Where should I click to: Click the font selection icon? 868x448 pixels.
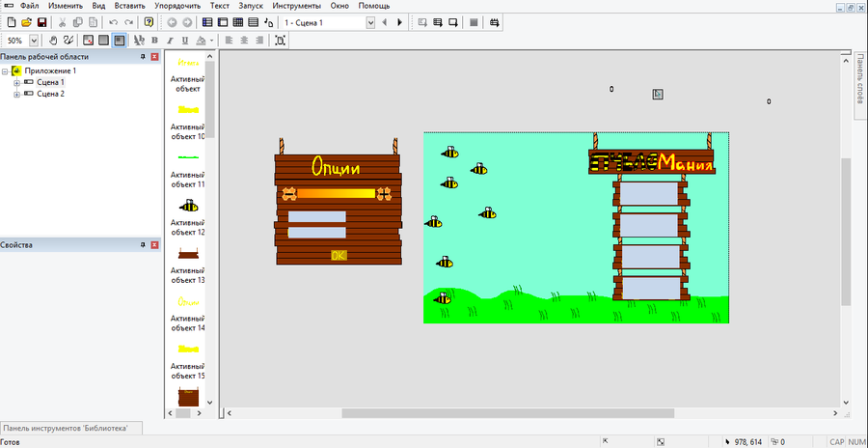[140, 40]
